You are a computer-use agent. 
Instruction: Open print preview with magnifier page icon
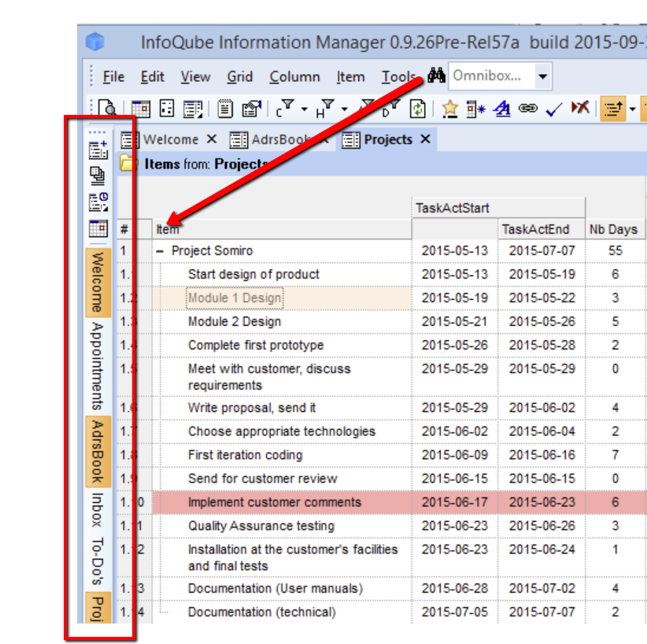[108, 109]
